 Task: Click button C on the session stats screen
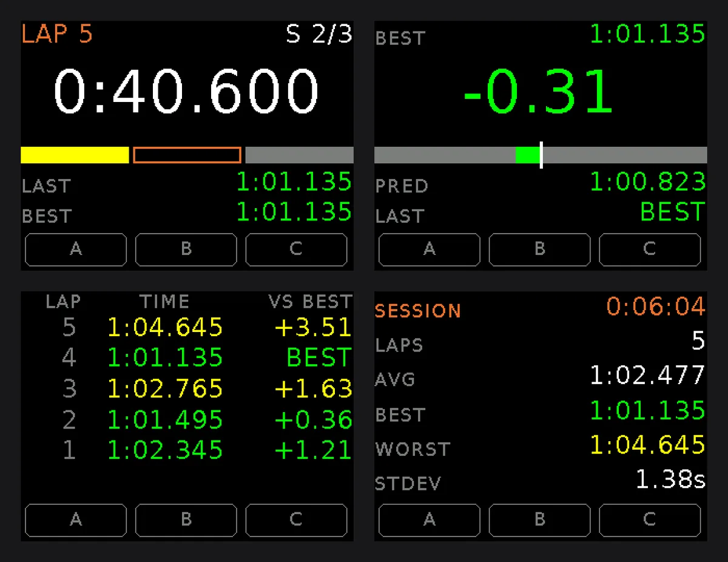click(650, 520)
